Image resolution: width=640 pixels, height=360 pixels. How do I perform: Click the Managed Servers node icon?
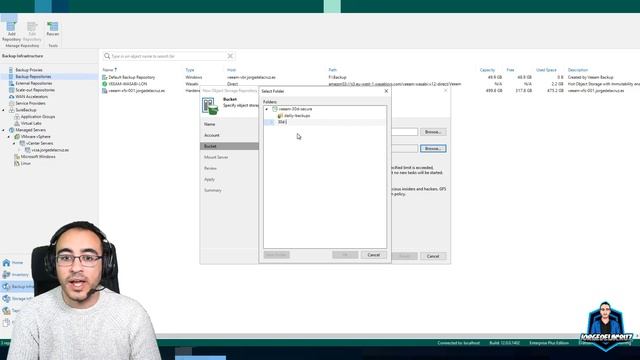[11, 130]
